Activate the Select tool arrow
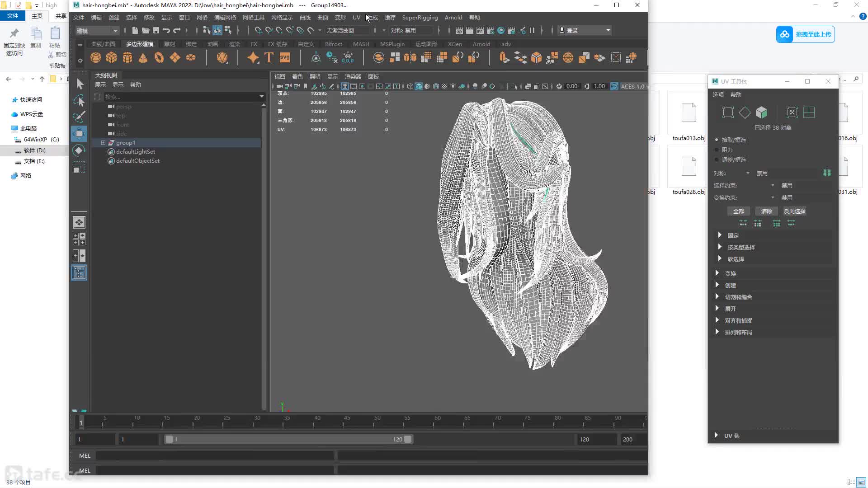 (x=80, y=84)
